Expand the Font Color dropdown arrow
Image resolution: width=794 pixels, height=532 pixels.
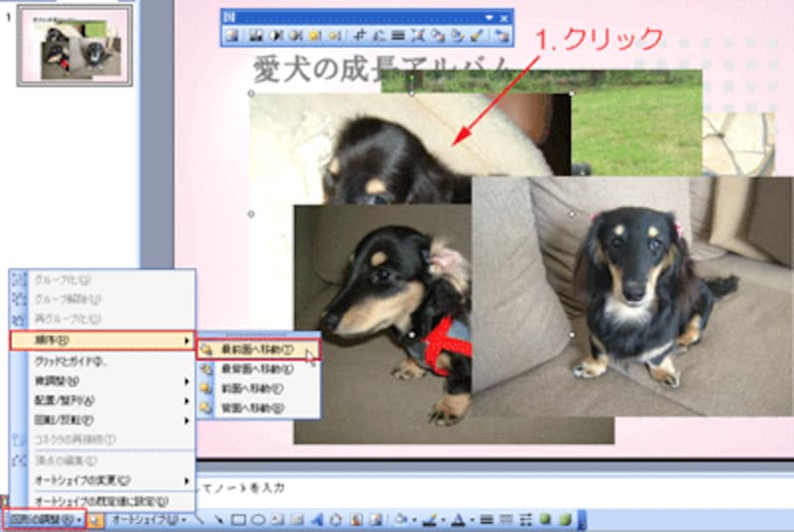click(471, 520)
